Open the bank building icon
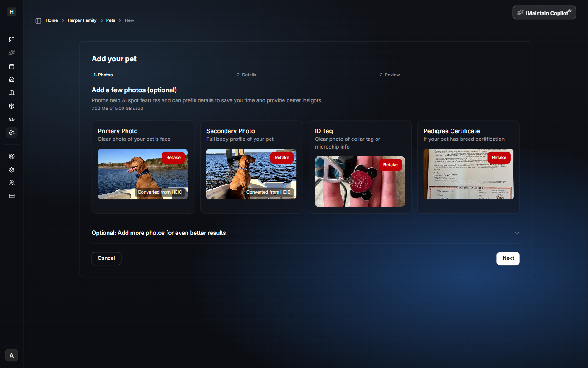This screenshot has width=588, height=368. click(x=11, y=92)
